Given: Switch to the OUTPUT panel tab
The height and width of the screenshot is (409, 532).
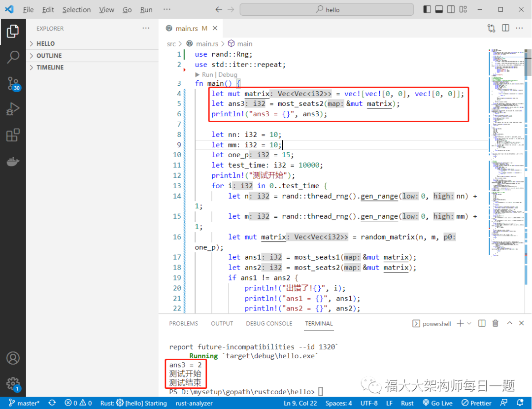Looking at the screenshot, I should 222,323.
